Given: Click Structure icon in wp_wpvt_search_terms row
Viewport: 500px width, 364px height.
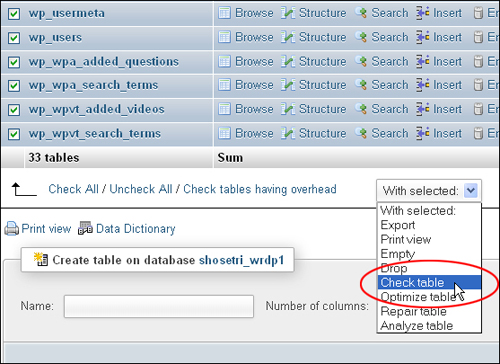Looking at the screenshot, I should click(288, 133).
